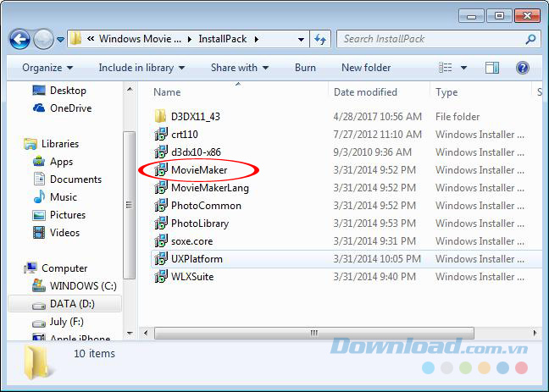The height and width of the screenshot is (392, 549).
Task: Click the Music library icon
Action: click(x=39, y=197)
